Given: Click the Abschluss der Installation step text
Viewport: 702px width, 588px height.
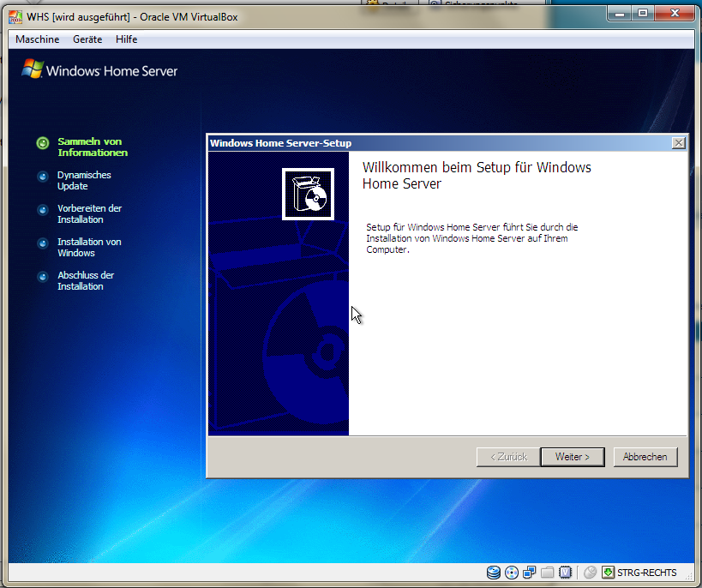Looking at the screenshot, I should (x=86, y=281).
